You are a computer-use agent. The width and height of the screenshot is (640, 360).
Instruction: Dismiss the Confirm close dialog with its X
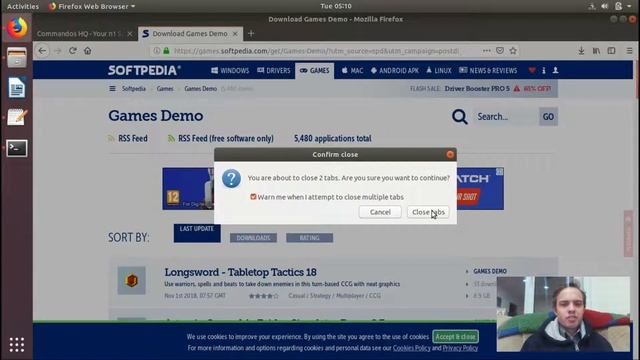point(450,154)
